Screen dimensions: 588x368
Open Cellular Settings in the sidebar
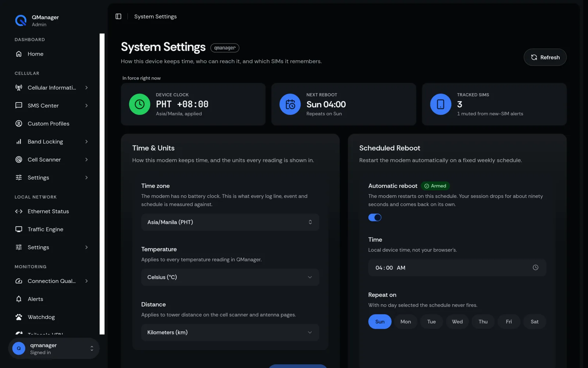point(53,178)
